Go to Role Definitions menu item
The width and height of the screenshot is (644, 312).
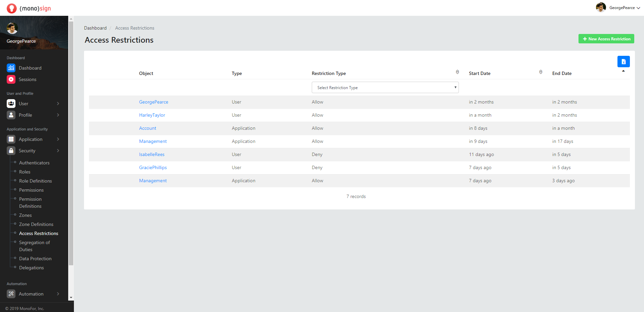click(x=35, y=181)
